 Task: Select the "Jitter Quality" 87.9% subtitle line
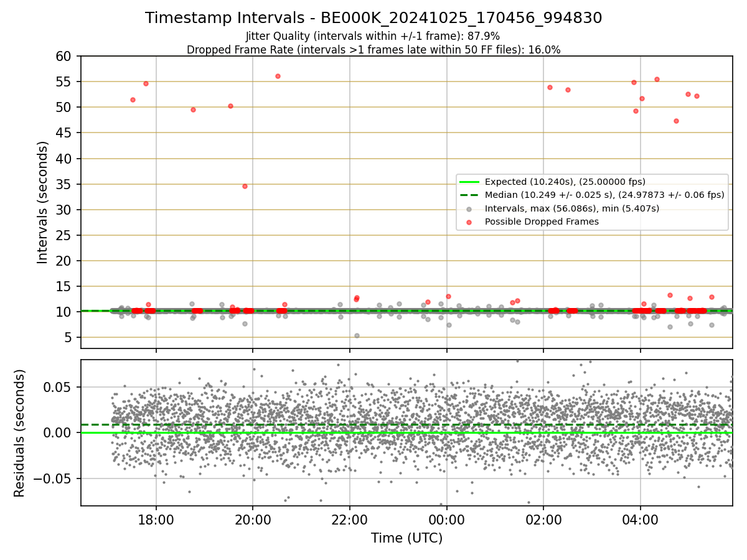tap(373, 36)
